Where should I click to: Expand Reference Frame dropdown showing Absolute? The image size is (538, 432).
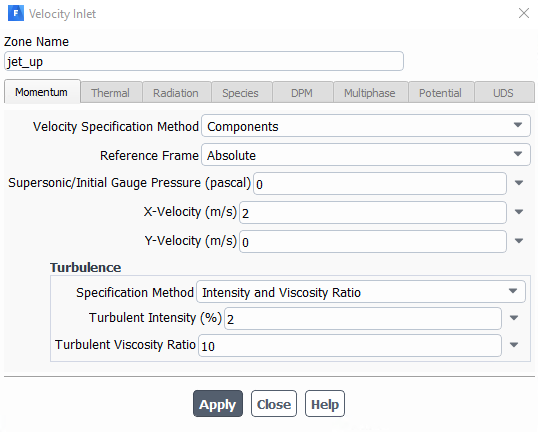(366, 155)
